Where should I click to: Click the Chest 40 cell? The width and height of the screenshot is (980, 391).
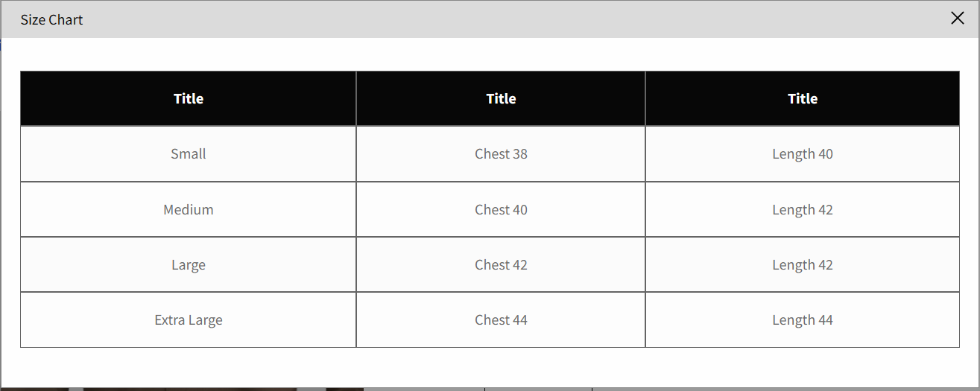point(501,210)
